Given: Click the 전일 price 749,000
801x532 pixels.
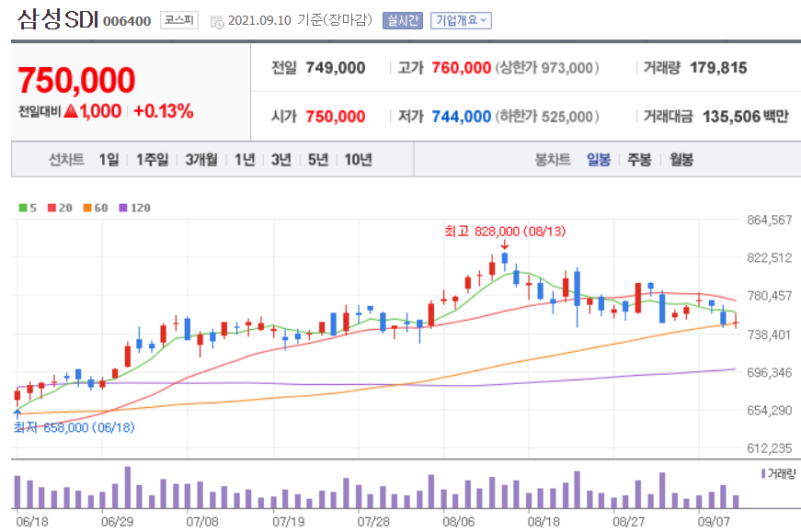Looking at the screenshot, I should (x=336, y=68).
